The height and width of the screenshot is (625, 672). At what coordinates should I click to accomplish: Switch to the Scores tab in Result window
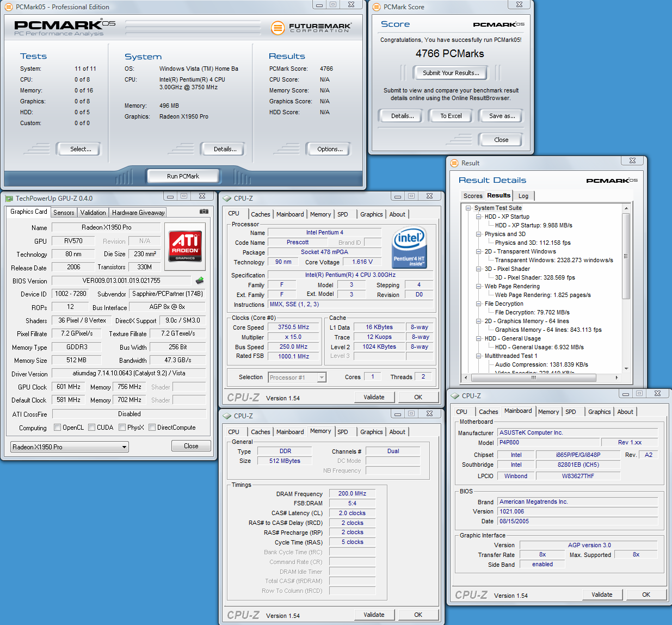click(473, 196)
